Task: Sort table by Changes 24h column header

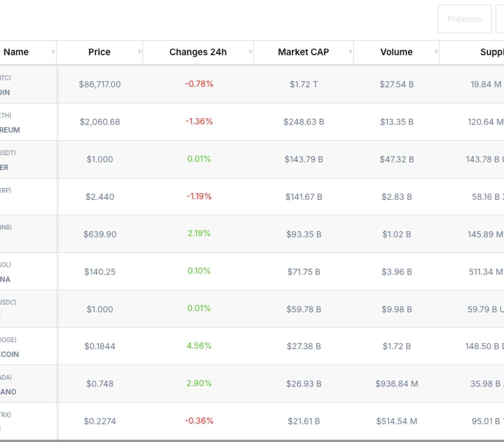Action: coord(198,52)
